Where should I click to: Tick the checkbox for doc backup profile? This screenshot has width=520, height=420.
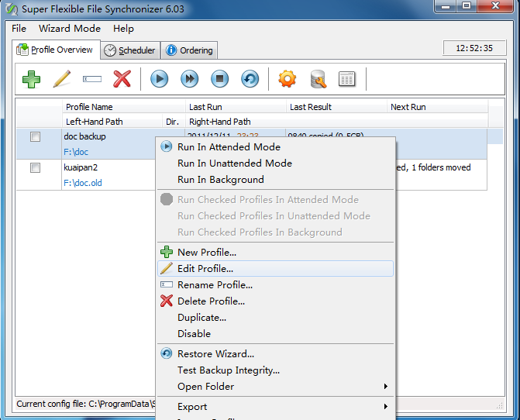[35, 136]
